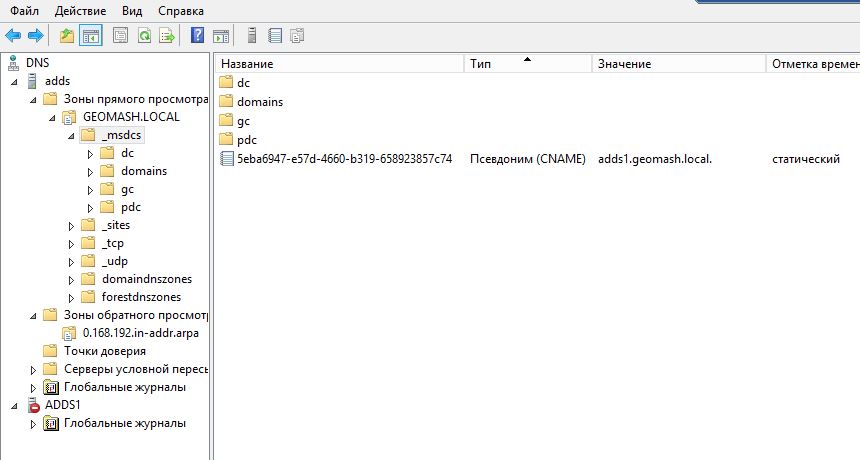Collapse the ADDS1 server node
The image size is (860, 460).
(x=15, y=406)
